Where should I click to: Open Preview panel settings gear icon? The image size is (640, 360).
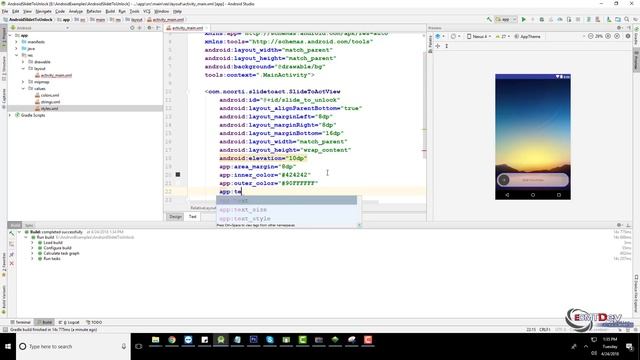[x=620, y=28]
